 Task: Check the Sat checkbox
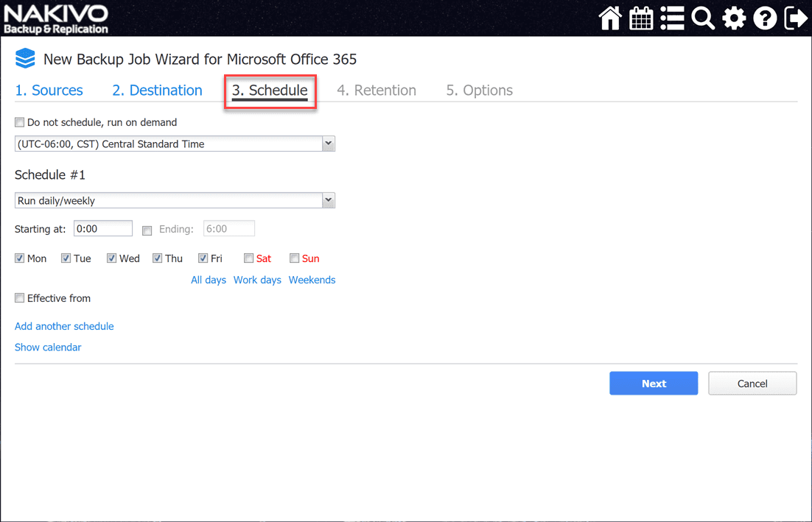(x=248, y=258)
